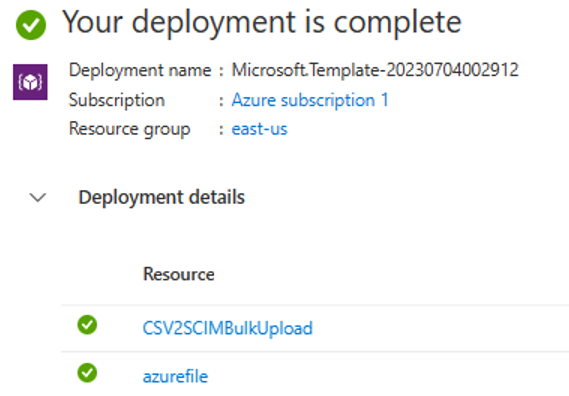The height and width of the screenshot is (396, 569).
Task: Click the green status check beside azurefile
Action: 87,373
